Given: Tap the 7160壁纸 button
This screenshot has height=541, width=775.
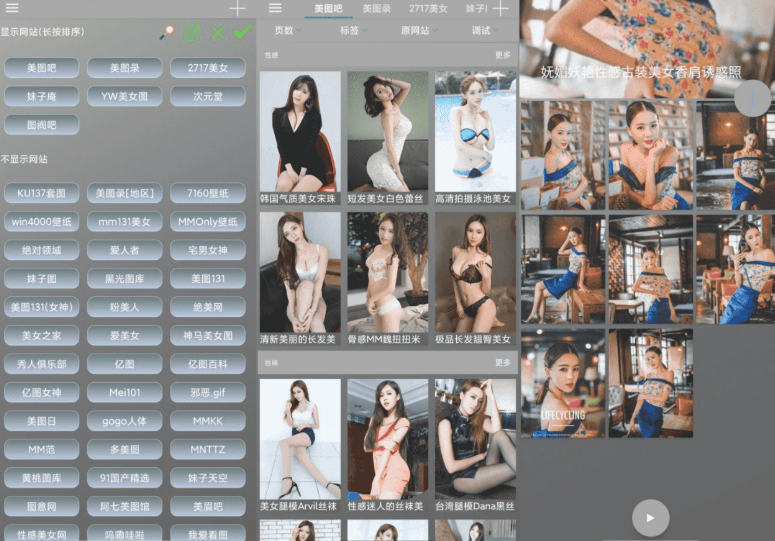Looking at the screenshot, I should point(208,193).
